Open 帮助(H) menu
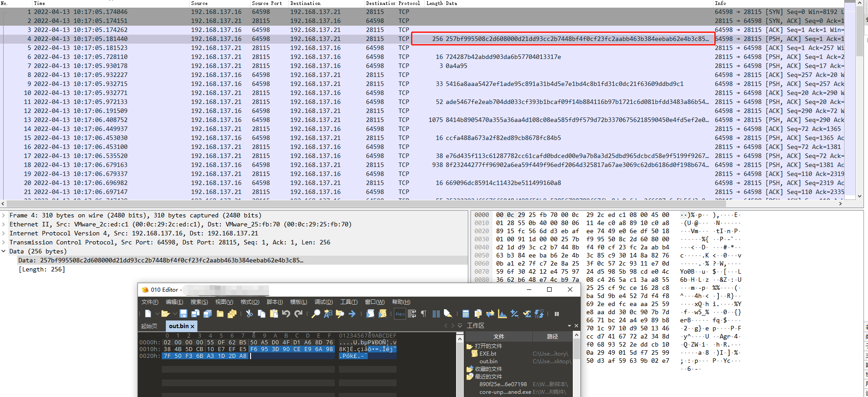This screenshot has height=397, width=868. pos(401,302)
